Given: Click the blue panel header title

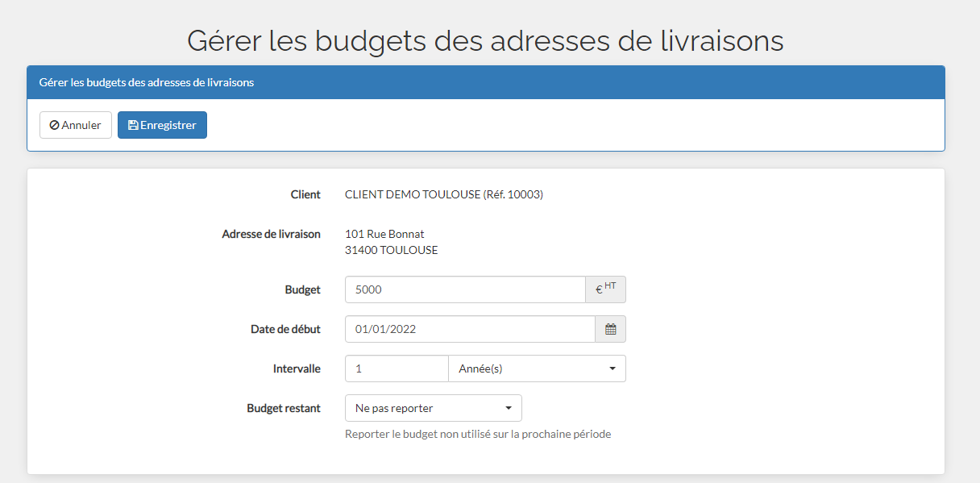Looking at the screenshot, I should click(147, 82).
